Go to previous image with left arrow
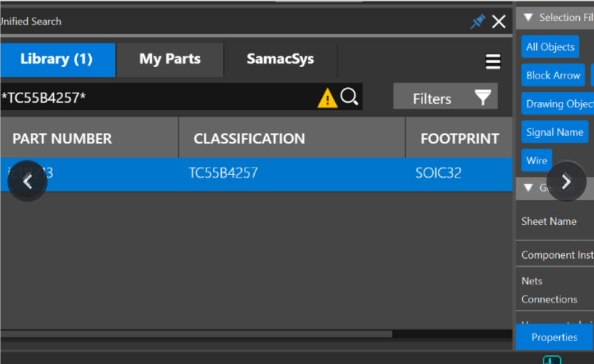The width and height of the screenshot is (594, 364). pyautogui.click(x=27, y=182)
